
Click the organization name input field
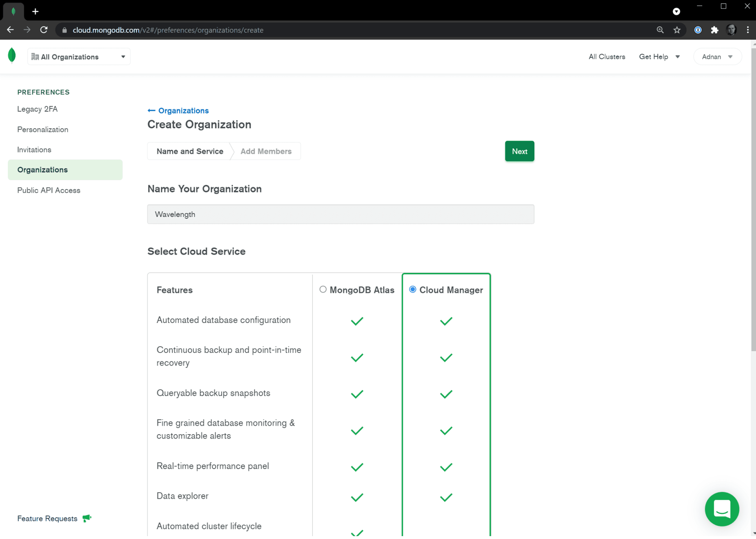(x=340, y=214)
